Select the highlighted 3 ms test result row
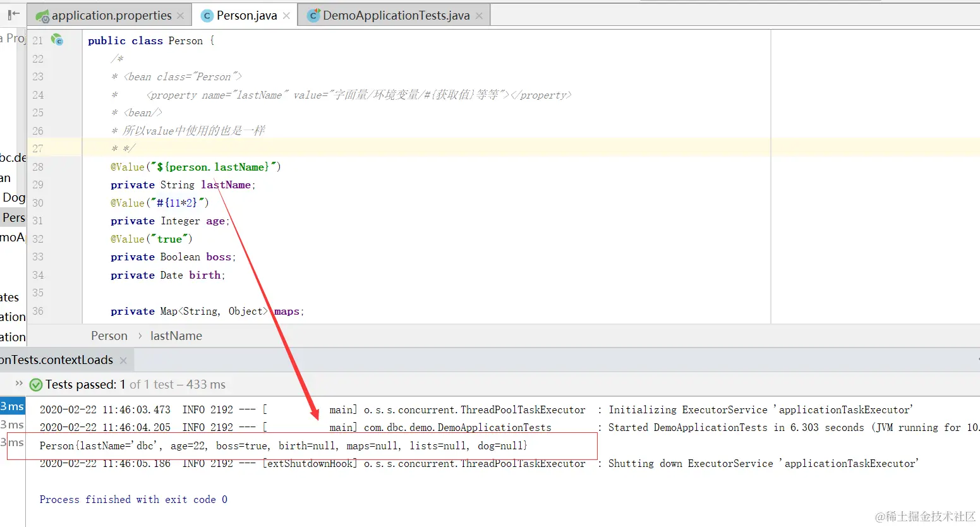This screenshot has height=527, width=980. 12,406
